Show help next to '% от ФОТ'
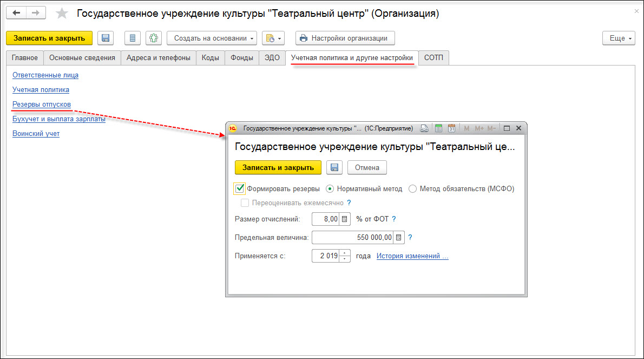This screenshot has width=644, height=359. click(x=394, y=219)
